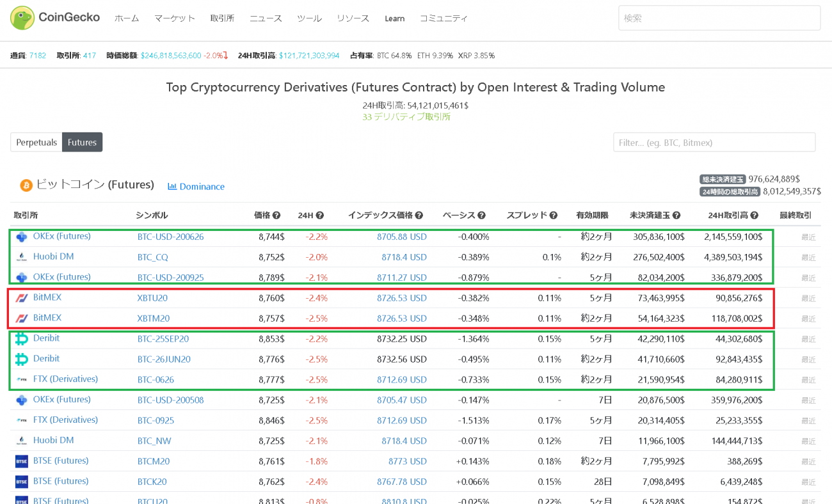Image resolution: width=832 pixels, height=504 pixels.
Task: Click the 24H volume $121,721,303,994 link
Action: click(x=309, y=56)
